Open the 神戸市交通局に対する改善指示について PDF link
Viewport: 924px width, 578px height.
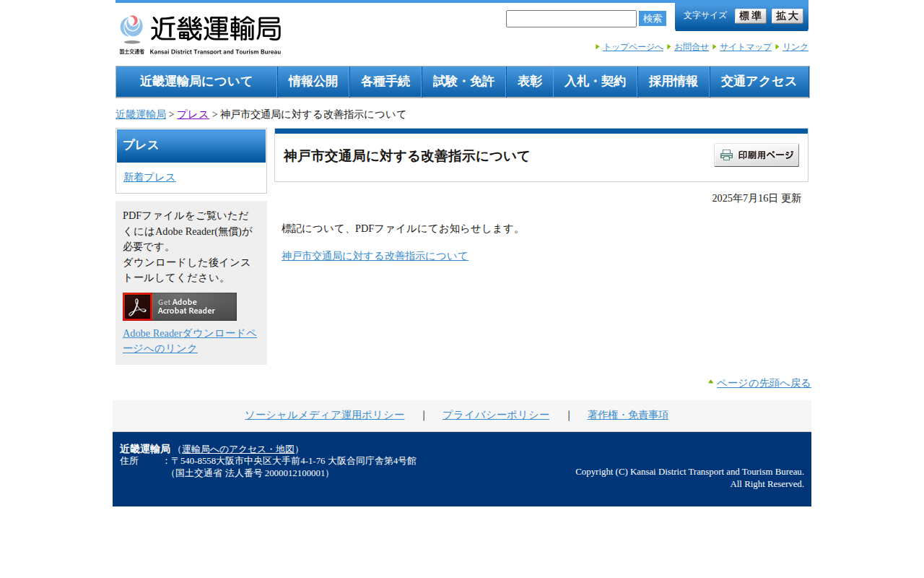pyautogui.click(x=375, y=256)
